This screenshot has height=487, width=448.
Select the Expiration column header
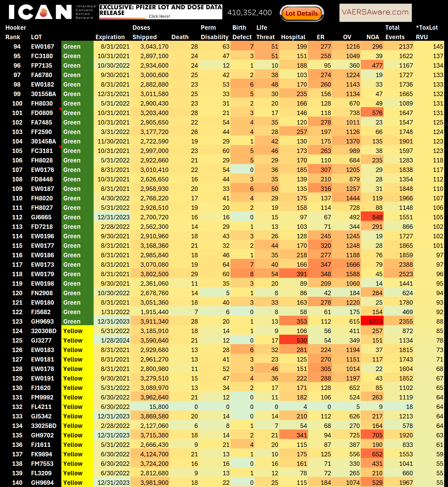(110, 37)
